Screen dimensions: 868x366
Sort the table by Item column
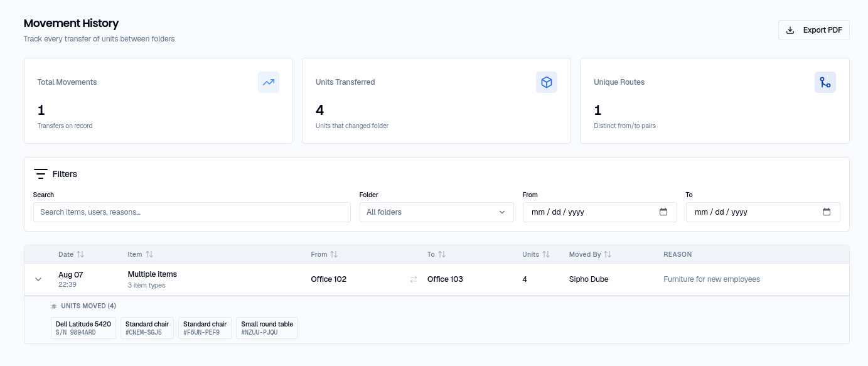click(140, 254)
